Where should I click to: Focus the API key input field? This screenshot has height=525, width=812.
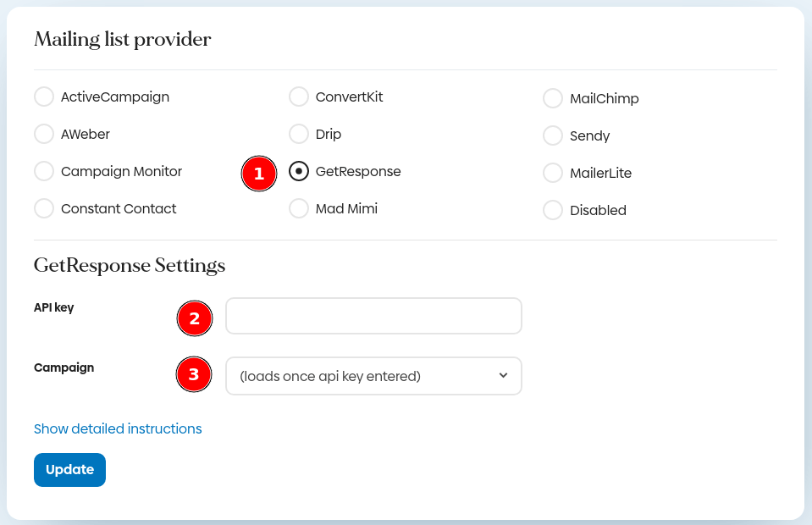click(373, 316)
